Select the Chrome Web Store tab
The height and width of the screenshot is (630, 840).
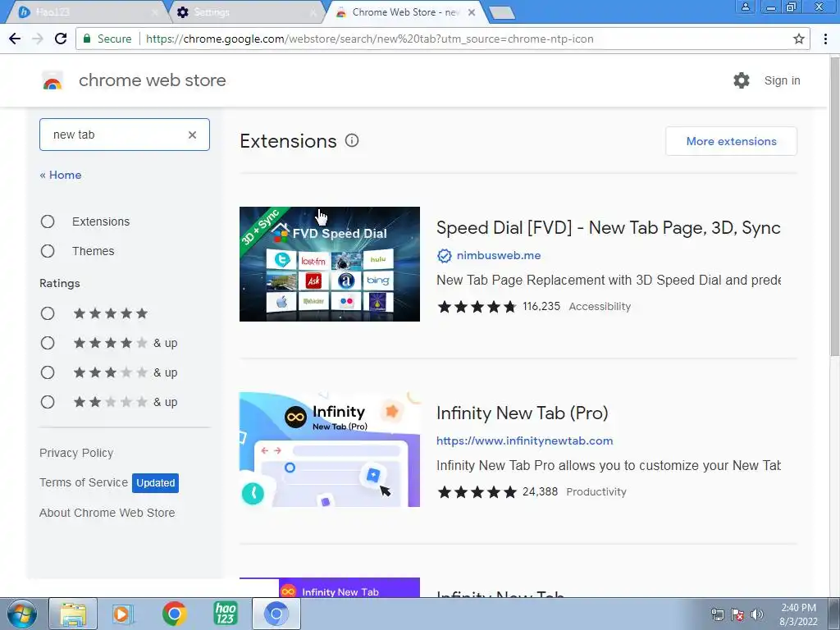tap(405, 12)
